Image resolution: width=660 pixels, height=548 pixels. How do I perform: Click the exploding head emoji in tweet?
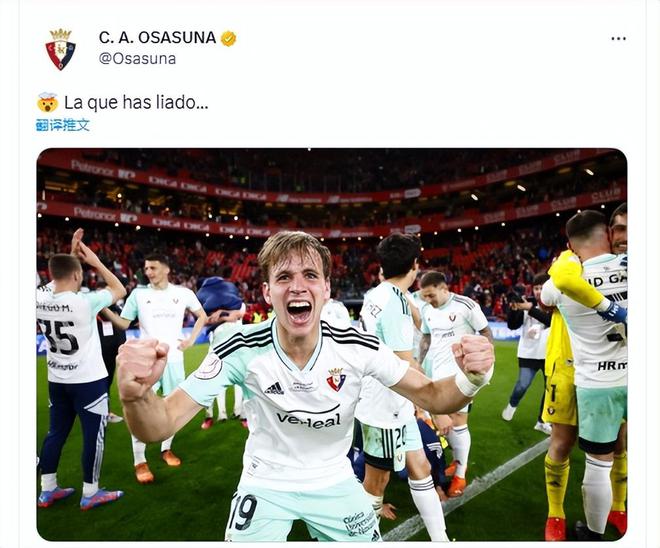pyautogui.click(x=47, y=103)
